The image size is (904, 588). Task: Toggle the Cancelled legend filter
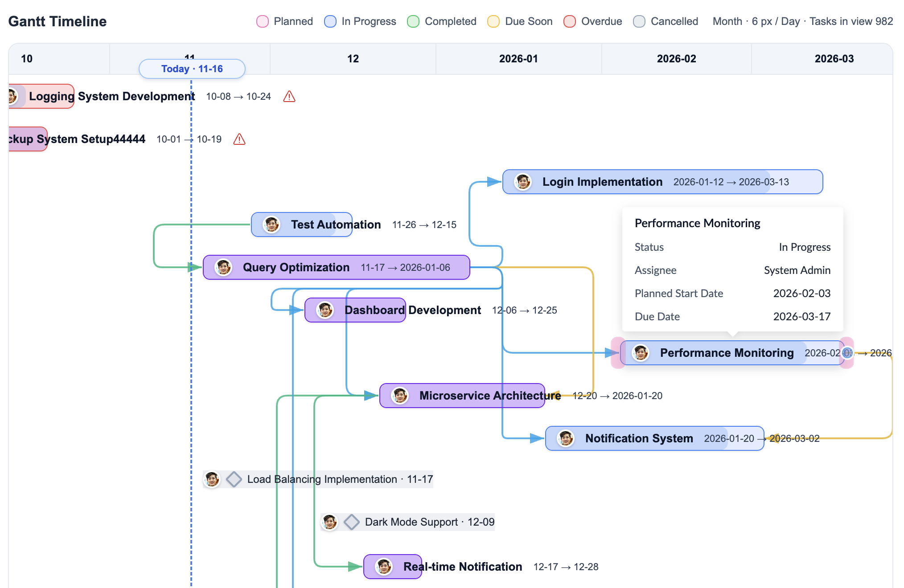639,21
